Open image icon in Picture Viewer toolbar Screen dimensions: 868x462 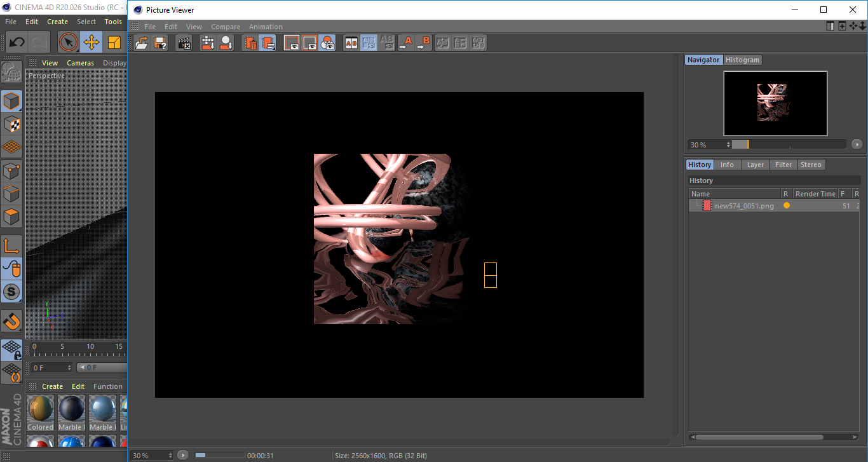click(142, 43)
